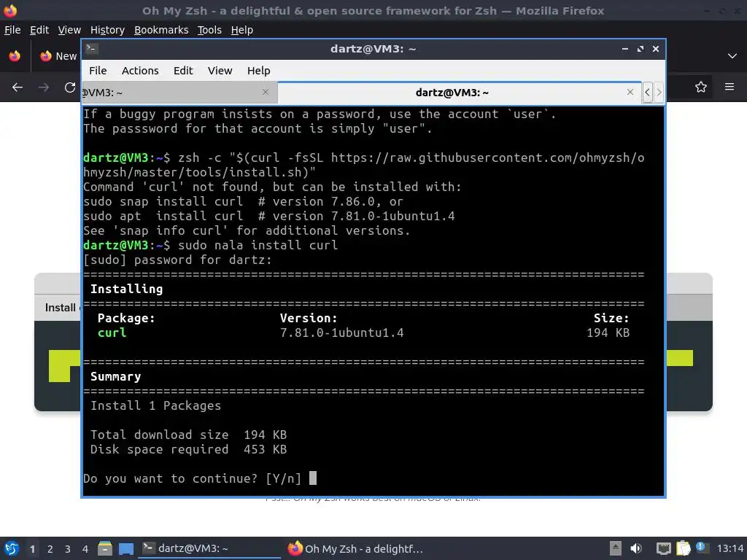Viewport: 747px width, 560px height.
Task: Activate dartz@VM3 terminal taskbar entry
Action: pos(209,548)
